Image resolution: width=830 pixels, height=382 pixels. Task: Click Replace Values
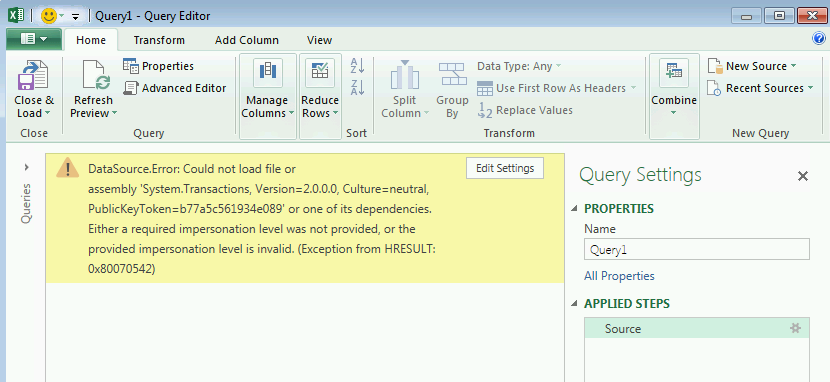(525, 110)
